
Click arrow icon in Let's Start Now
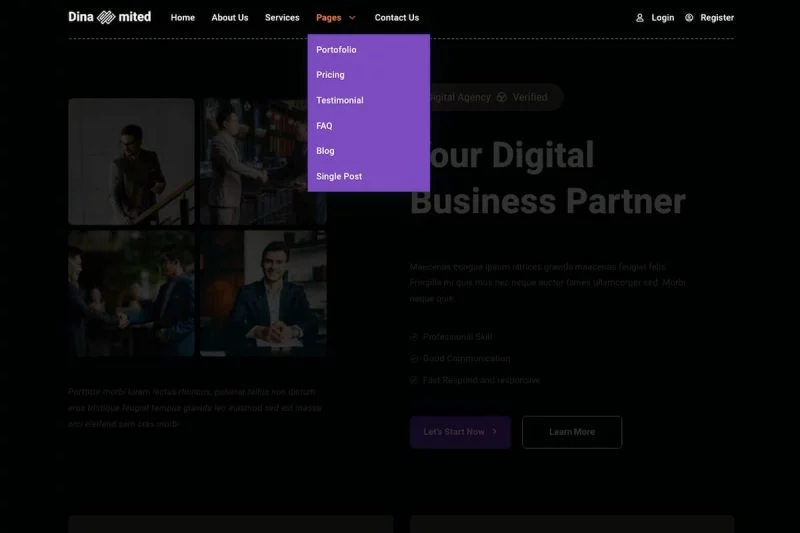(495, 432)
